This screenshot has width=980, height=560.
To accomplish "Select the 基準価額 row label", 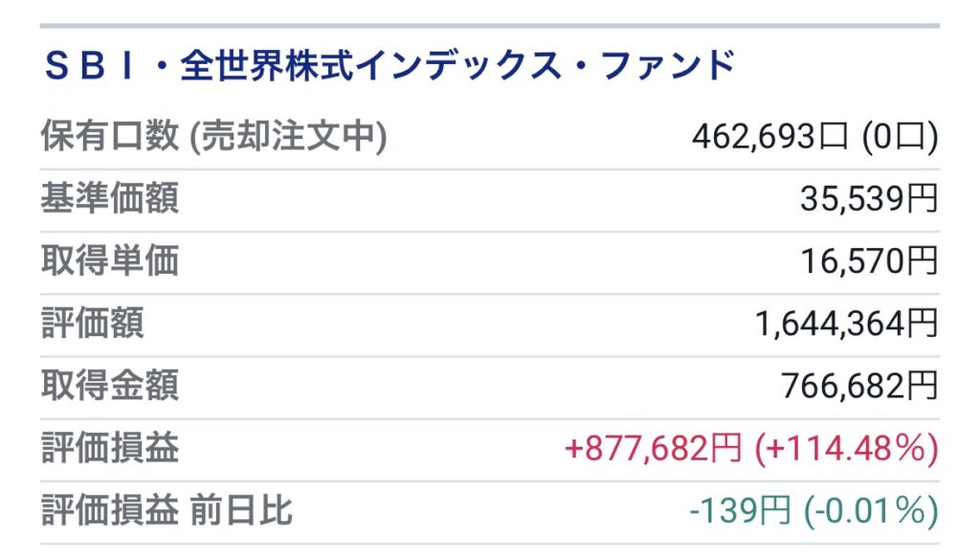I will click(110, 198).
